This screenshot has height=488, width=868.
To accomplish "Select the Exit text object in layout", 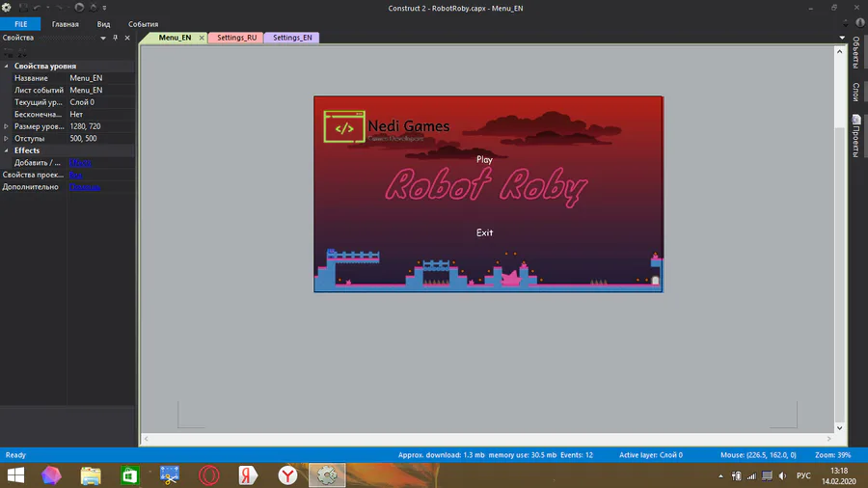I will [484, 233].
